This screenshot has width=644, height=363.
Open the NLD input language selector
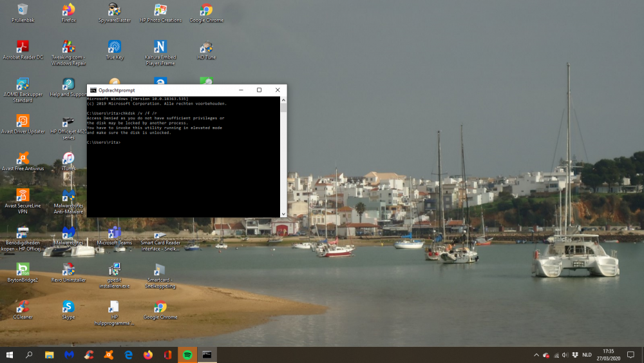point(587,355)
